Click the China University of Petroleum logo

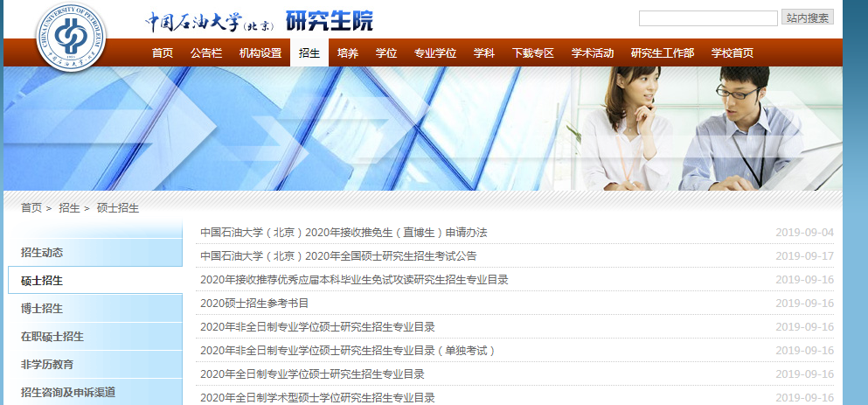point(70,37)
